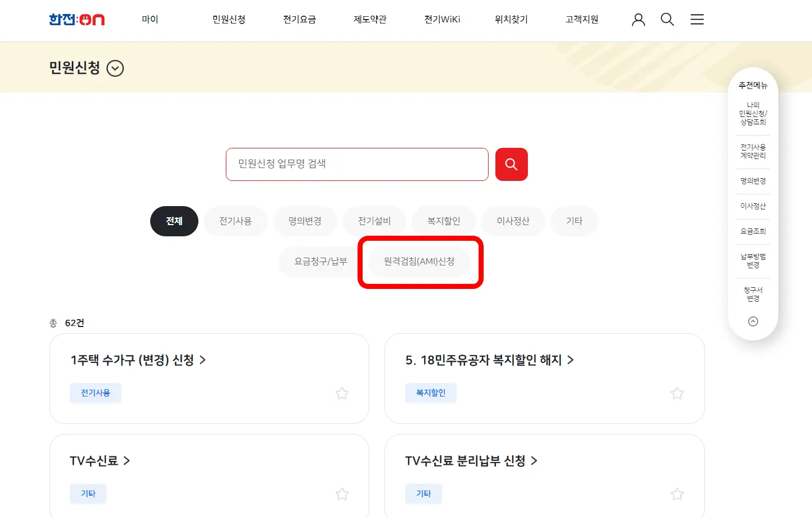Expand the 민원신청 page title dropdown
Viewport: 812px width, 518px height.
(x=115, y=68)
